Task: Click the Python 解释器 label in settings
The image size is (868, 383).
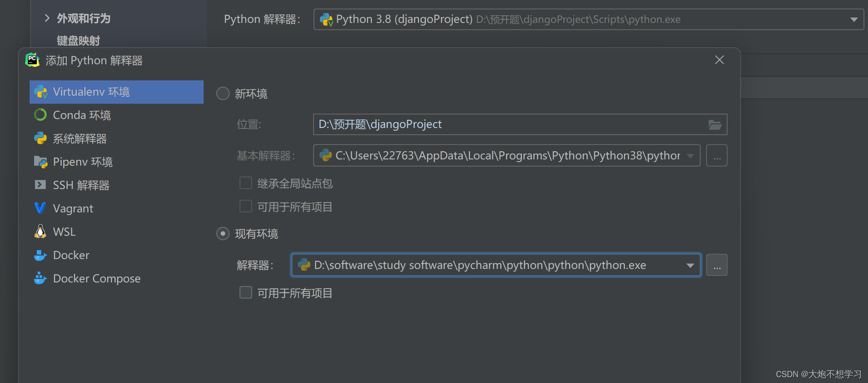Action: tap(262, 19)
